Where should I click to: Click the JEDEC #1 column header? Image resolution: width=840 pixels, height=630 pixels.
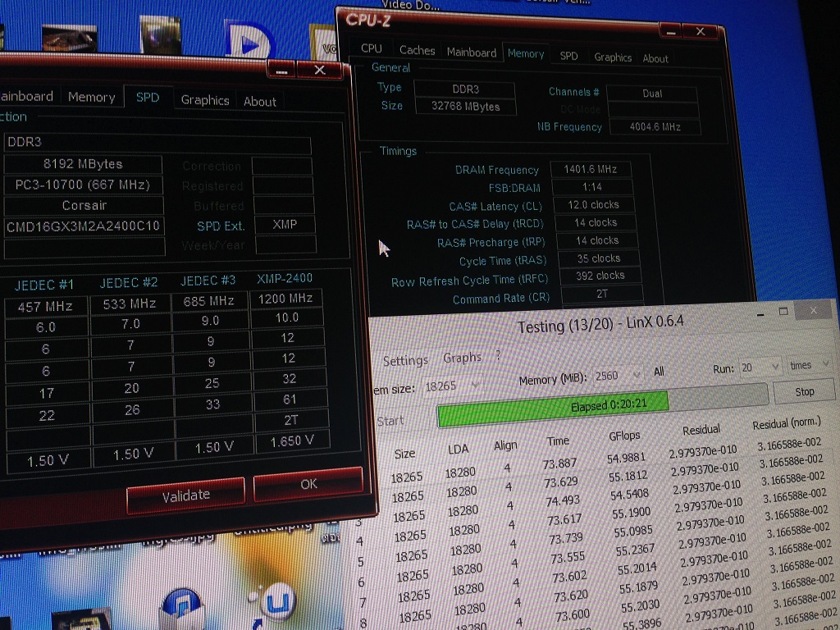coord(44,285)
